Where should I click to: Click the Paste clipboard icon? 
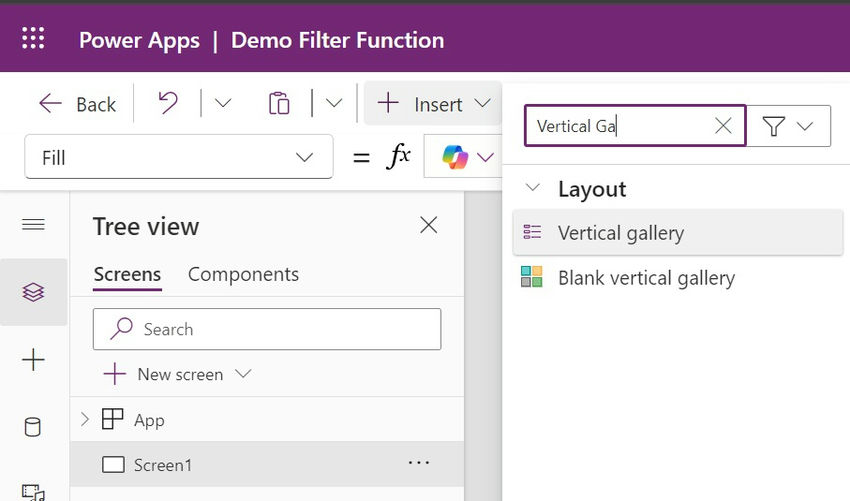[x=280, y=103]
